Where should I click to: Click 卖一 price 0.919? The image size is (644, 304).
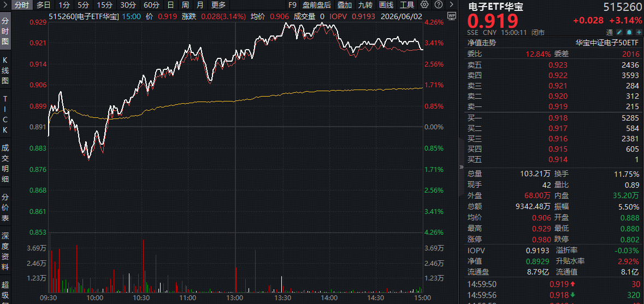[x=558, y=106]
